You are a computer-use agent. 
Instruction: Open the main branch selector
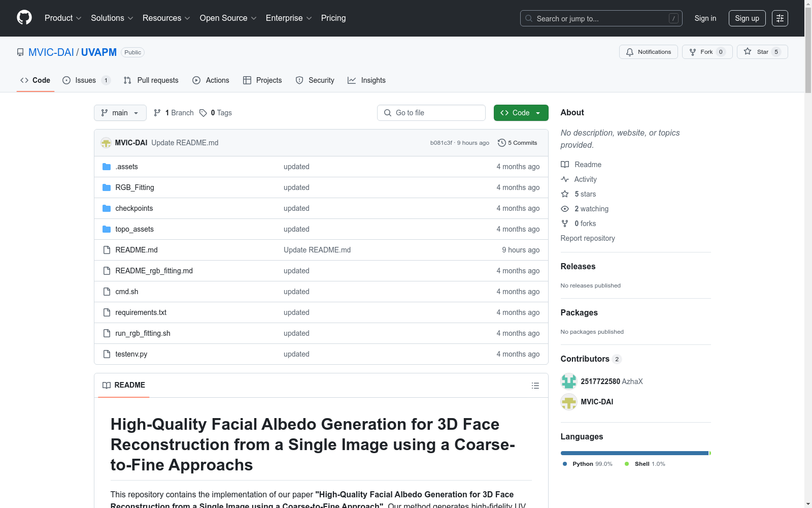[x=120, y=113]
